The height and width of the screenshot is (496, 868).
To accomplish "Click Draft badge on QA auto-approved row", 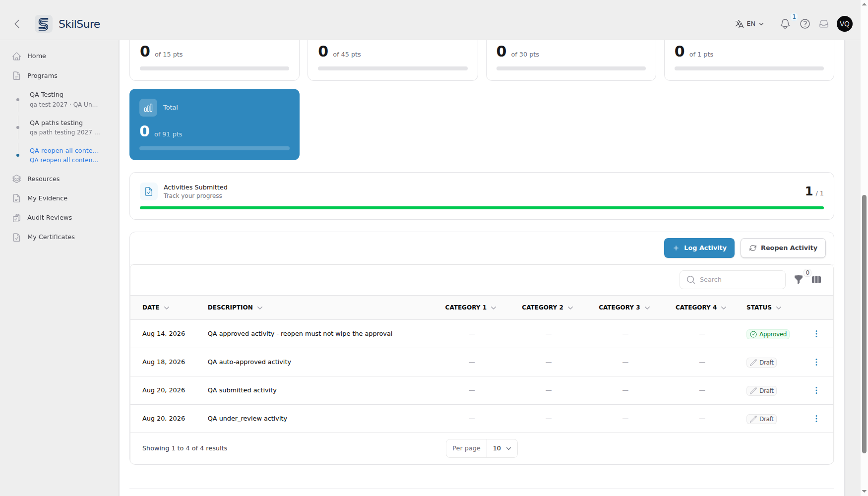I will (761, 363).
